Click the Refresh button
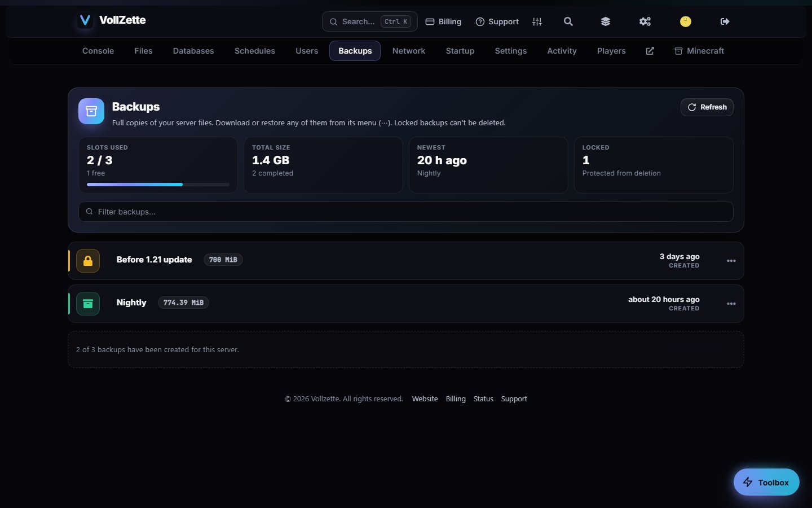 click(707, 107)
